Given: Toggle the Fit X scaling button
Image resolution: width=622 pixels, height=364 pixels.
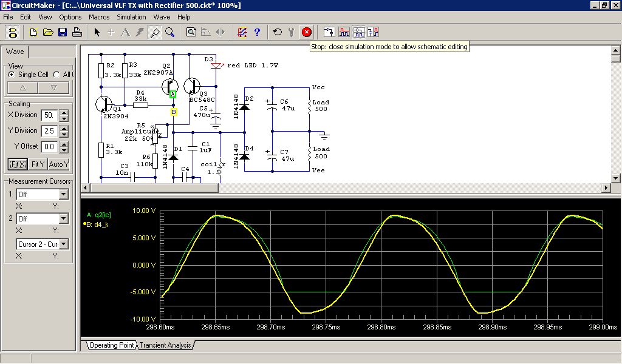Looking at the screenshot, I should coord(18,164).
